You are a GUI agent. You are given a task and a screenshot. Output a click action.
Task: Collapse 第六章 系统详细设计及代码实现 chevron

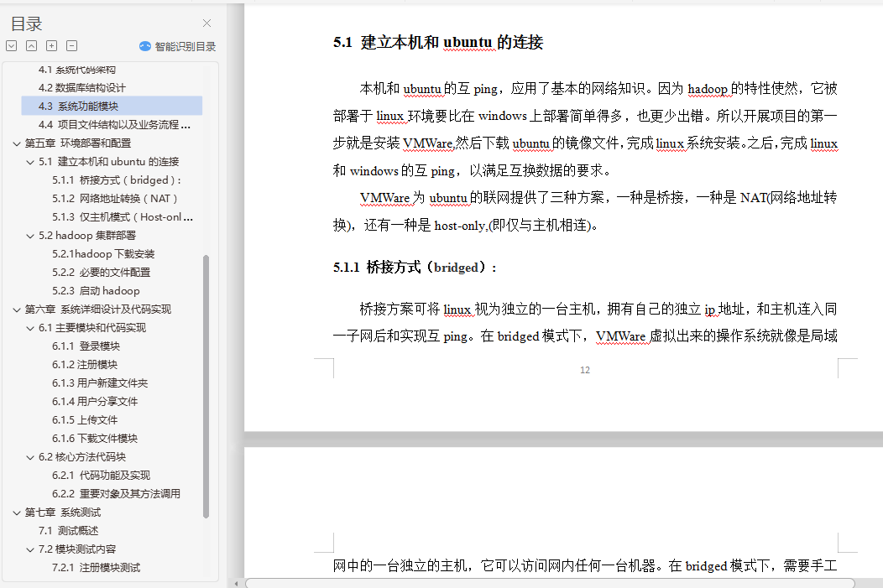pyautogui.click(x=17, y=310)
